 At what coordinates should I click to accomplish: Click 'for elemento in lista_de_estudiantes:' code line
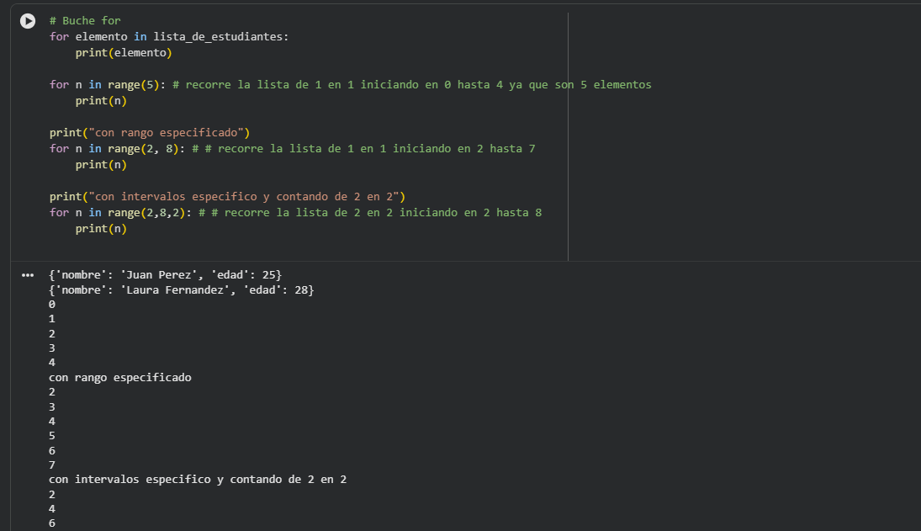coord(169,36)
